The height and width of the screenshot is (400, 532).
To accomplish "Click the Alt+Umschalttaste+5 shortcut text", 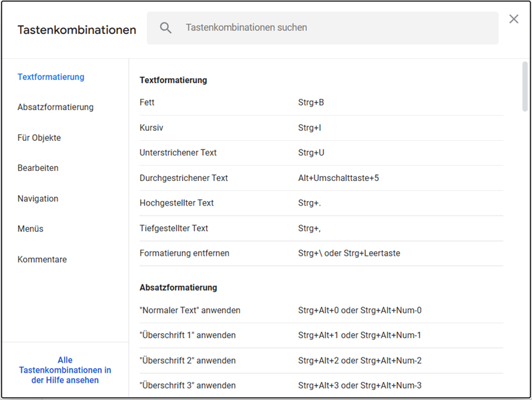I will coord(338,178).
